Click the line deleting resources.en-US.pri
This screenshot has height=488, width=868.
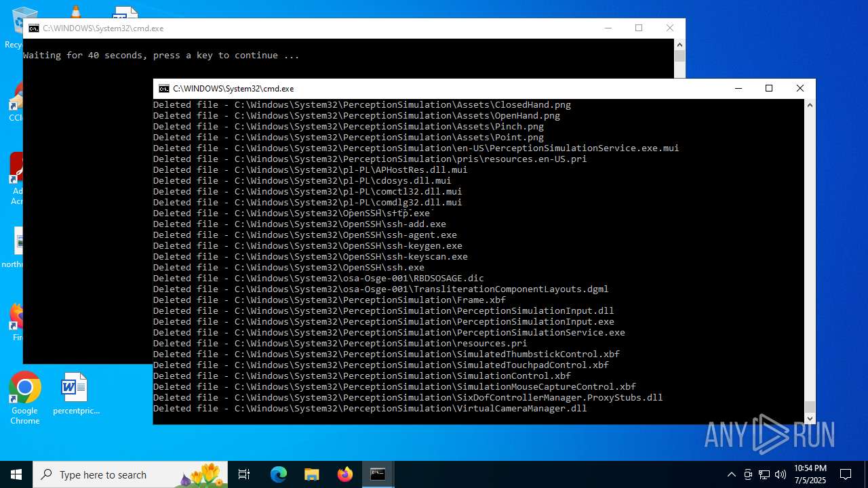[370, 159]
